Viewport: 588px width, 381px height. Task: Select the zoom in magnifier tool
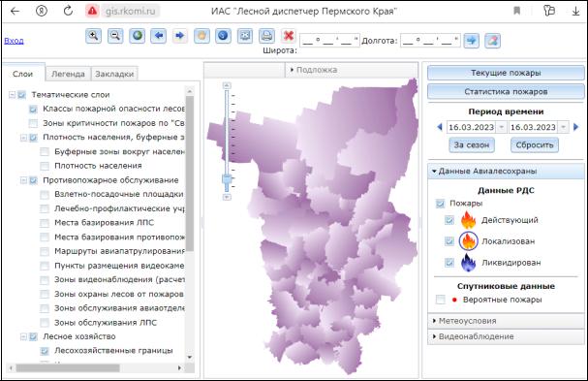93,36
